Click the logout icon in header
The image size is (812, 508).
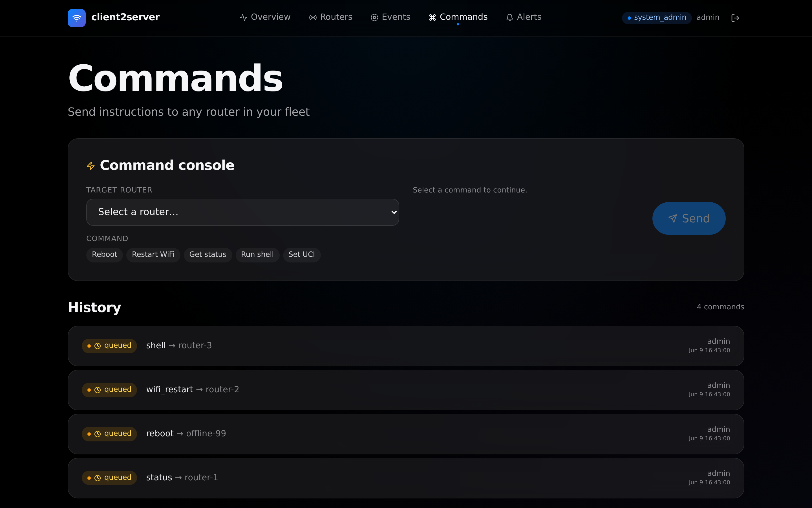(735, 18)
